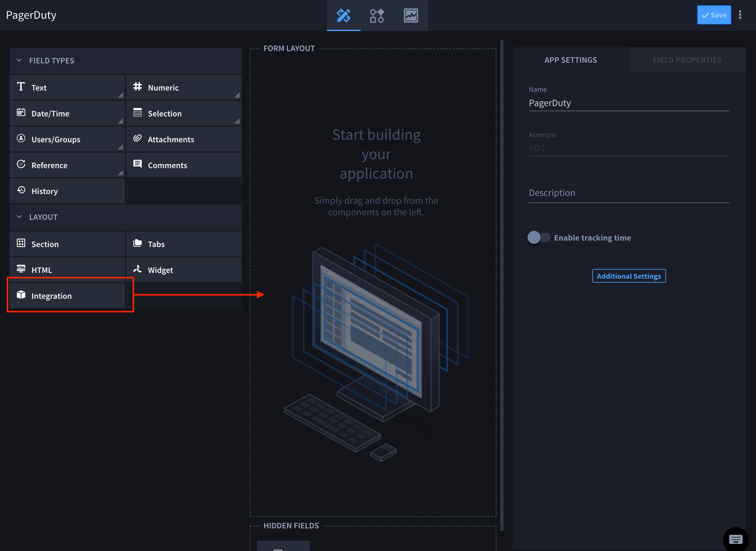Open Additional Settings
756x551 pixels.
pos(628,276)
